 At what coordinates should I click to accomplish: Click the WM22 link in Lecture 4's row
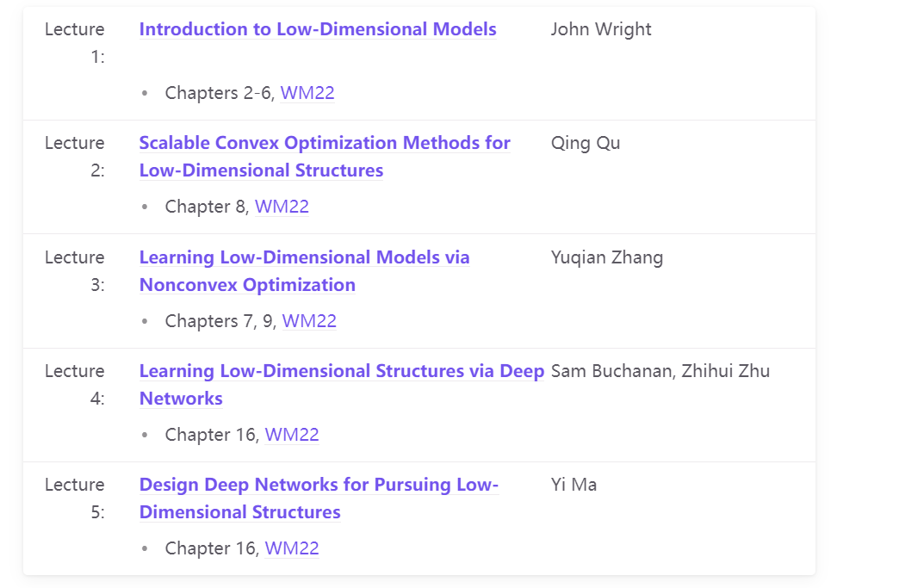point(292,435)
